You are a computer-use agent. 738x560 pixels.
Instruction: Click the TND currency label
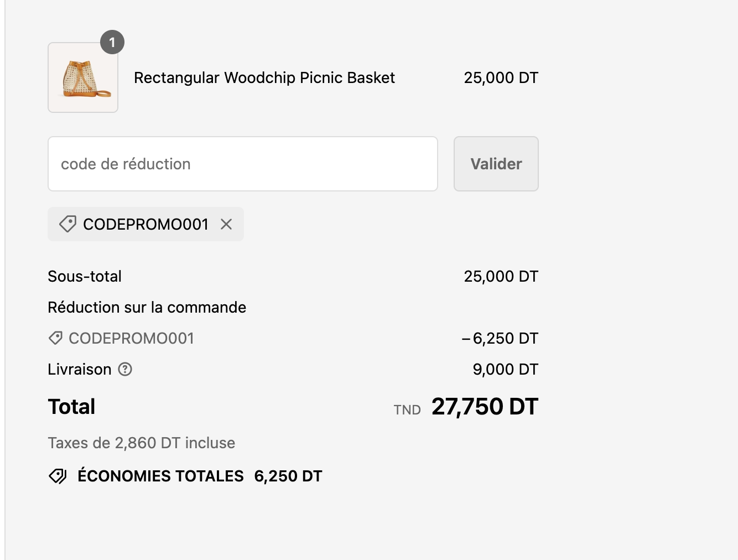coord(407,410)
